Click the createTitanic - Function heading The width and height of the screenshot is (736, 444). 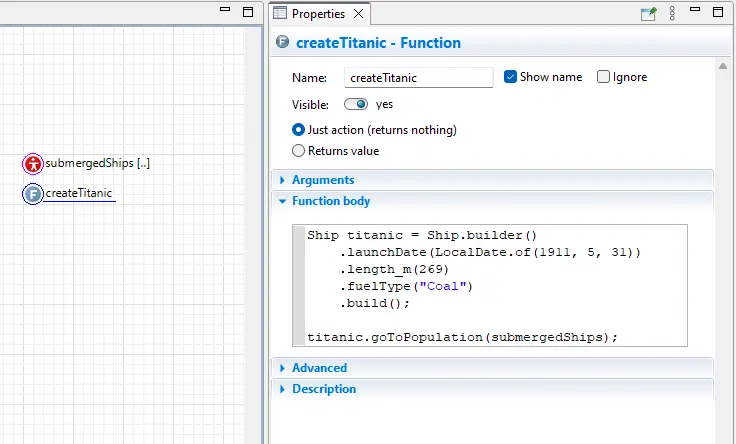pyautogui.click(x=378, y=43)
